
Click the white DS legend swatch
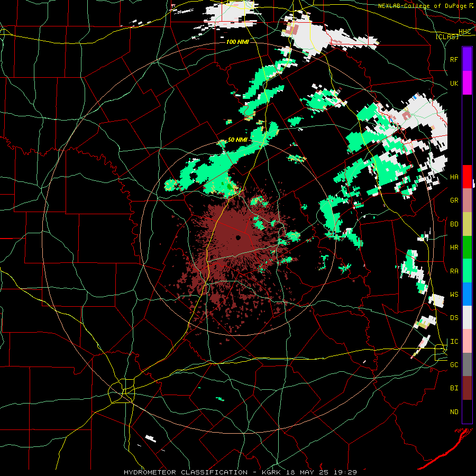click(x=467, y=317)
